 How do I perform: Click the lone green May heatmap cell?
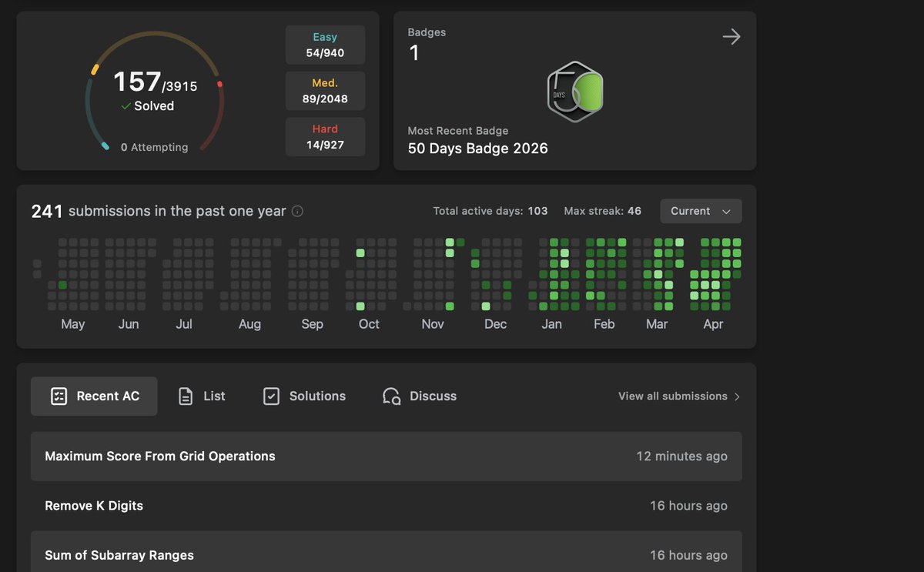[62, 285]
